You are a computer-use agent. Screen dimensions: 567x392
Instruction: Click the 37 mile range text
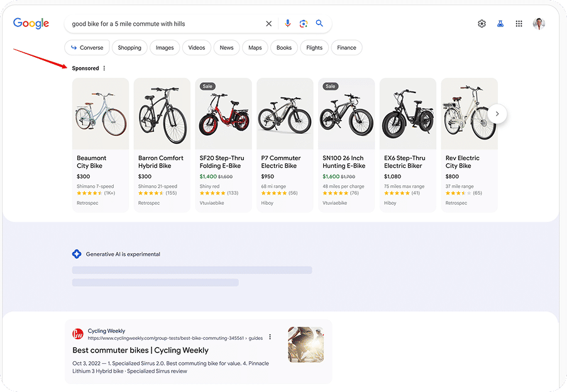[x=460, y=187]
